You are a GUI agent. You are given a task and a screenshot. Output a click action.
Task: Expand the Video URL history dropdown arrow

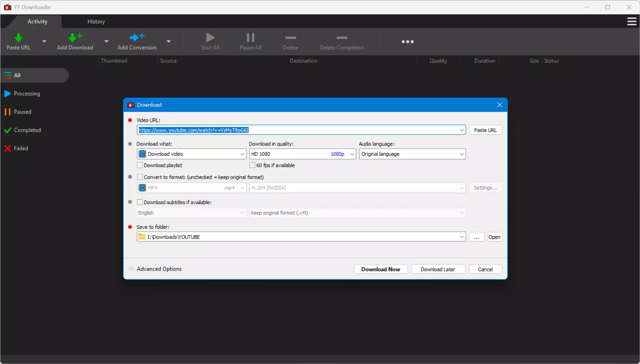coord(462,130)
